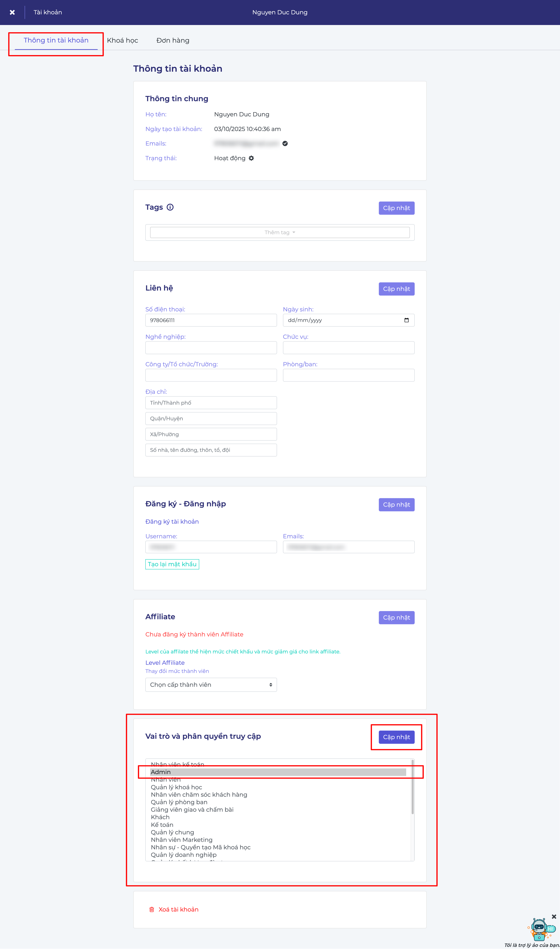Close the account panel with X icon
Screen dimensions: 560x949
click(12, 12)
